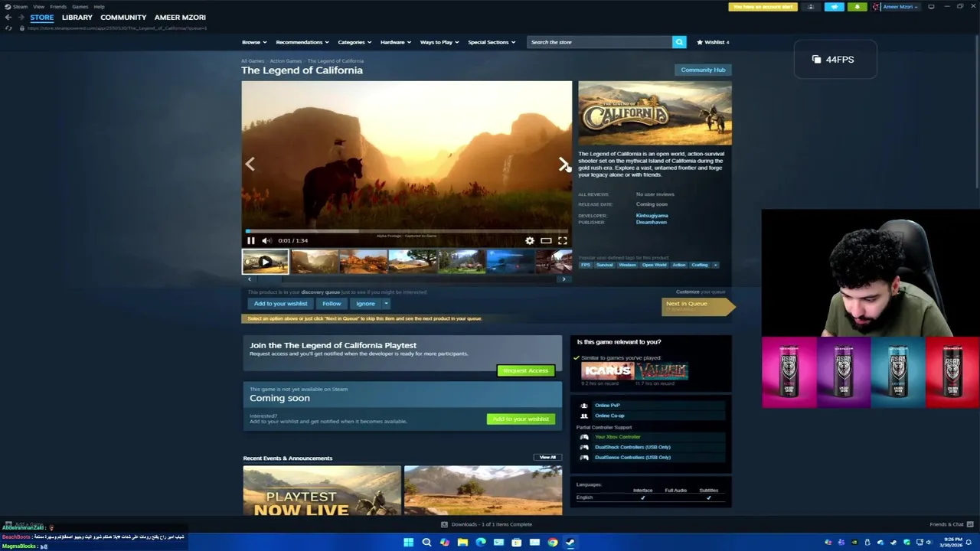Click the trailer progress bar
This screenshot has width=980, height=551.
pyautogui.click(x=407, y=230)
